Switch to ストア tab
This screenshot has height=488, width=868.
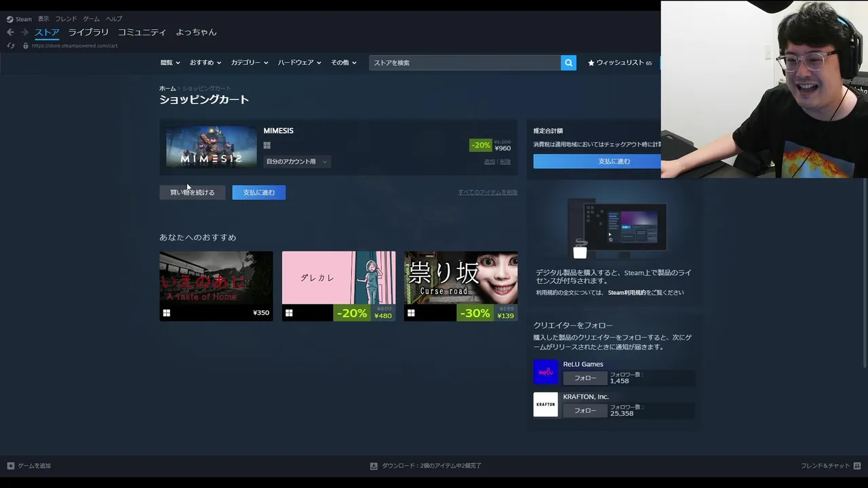pos(47,32)
